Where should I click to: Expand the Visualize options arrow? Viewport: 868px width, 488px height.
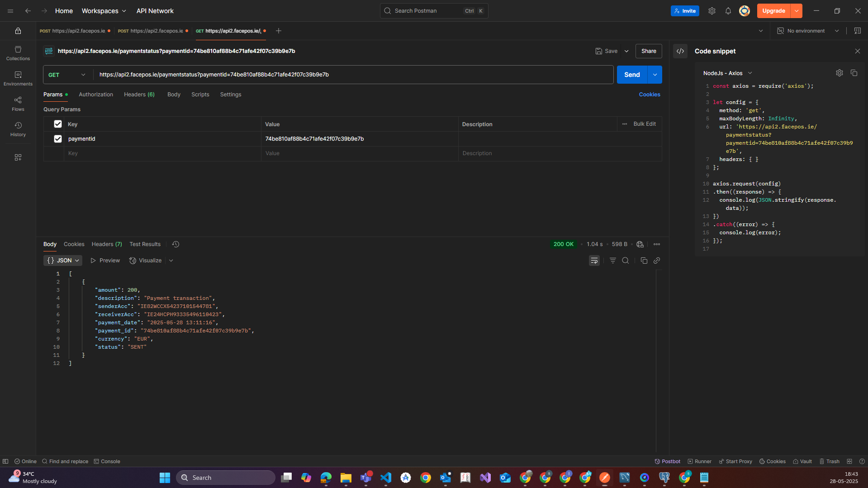[x=171, y=261]
